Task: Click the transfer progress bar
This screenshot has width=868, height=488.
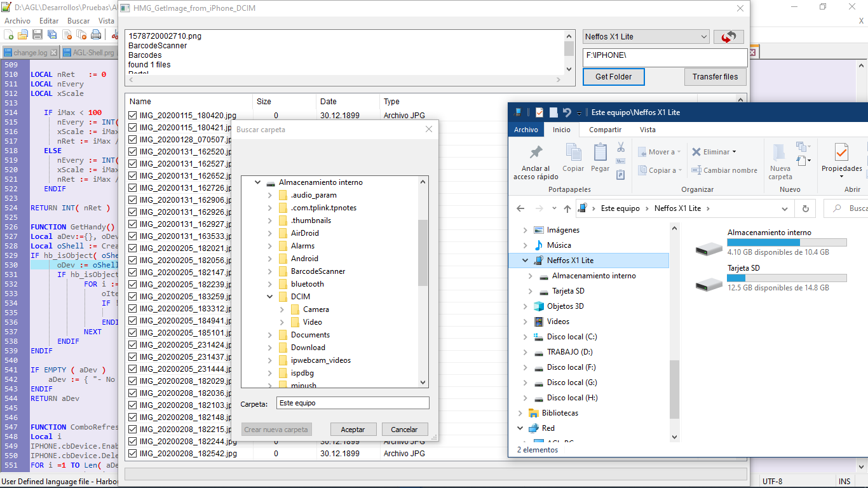Action: pos(436,474)
